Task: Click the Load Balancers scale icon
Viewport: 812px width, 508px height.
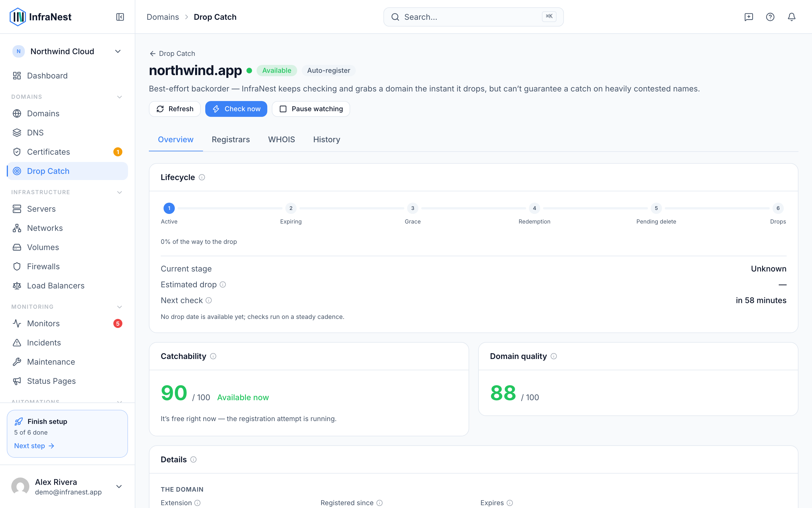Action: tap(17, 286)
